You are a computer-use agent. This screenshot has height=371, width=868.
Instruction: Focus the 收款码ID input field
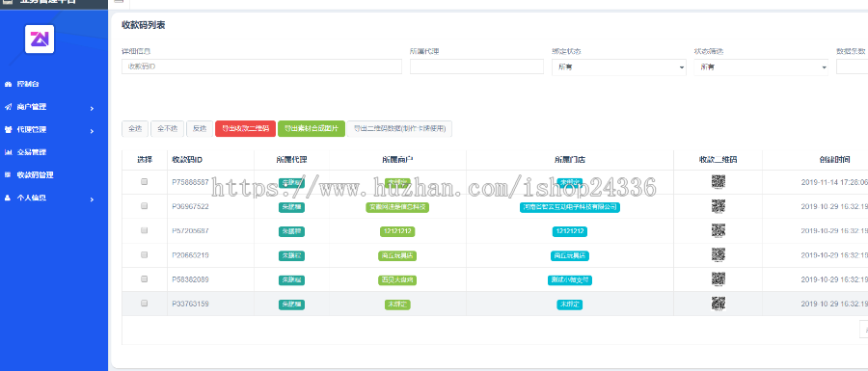coord(261,66)
